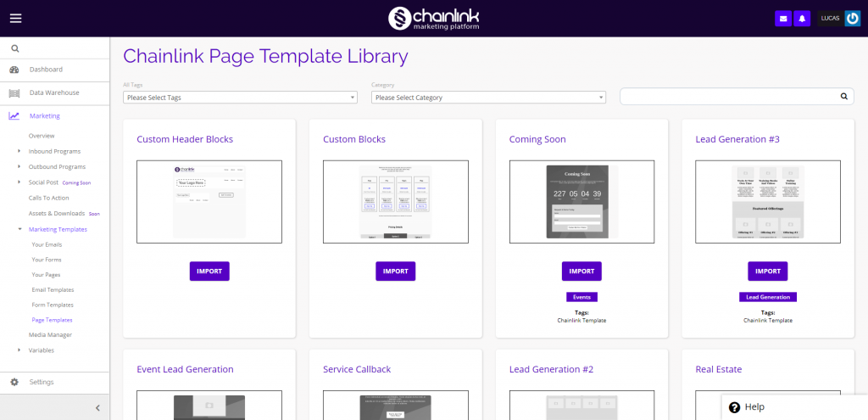Click the sidebar search magnifier icon
868x420 pixels.
pyautogui.click(x=15, y=48)
